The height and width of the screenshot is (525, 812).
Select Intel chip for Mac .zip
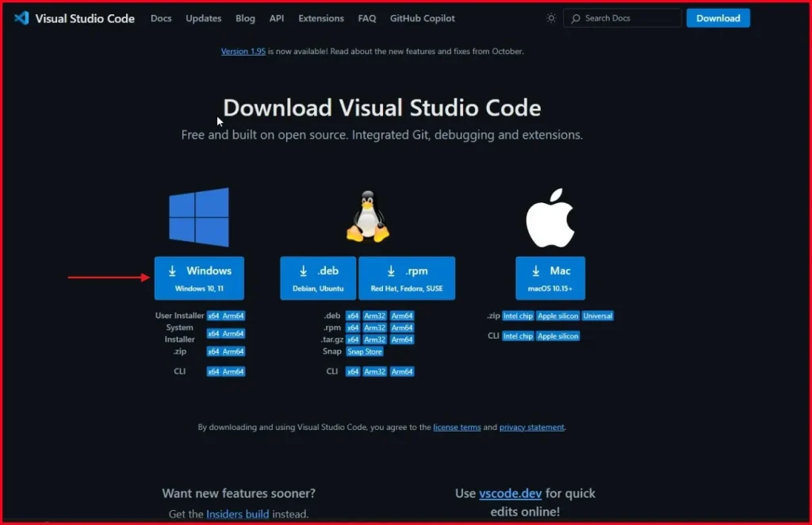[x=518, y=316]
